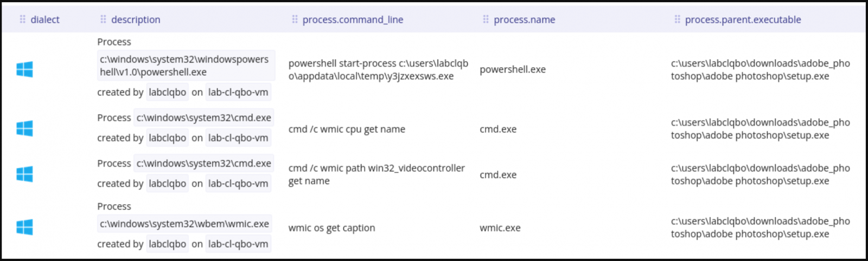Click the wmic.exe path badge in last row
Viewport: 868px width, 261px height.
point(184,224)
